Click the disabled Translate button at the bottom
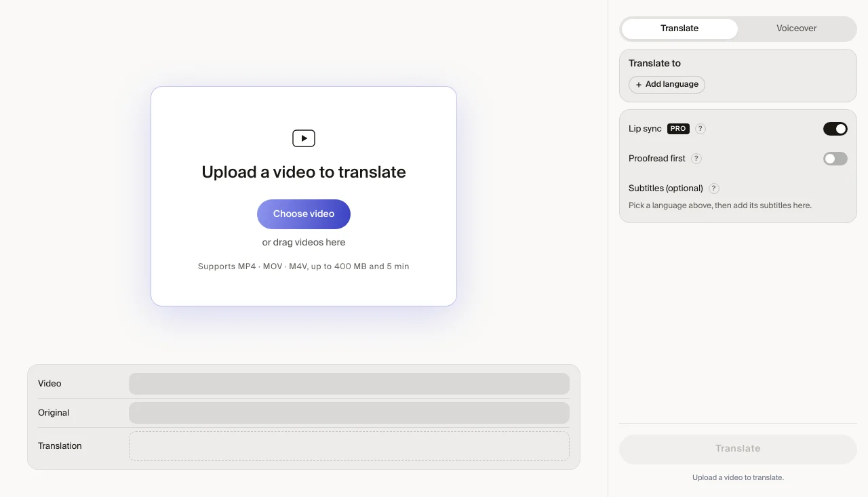 [738, 449]
